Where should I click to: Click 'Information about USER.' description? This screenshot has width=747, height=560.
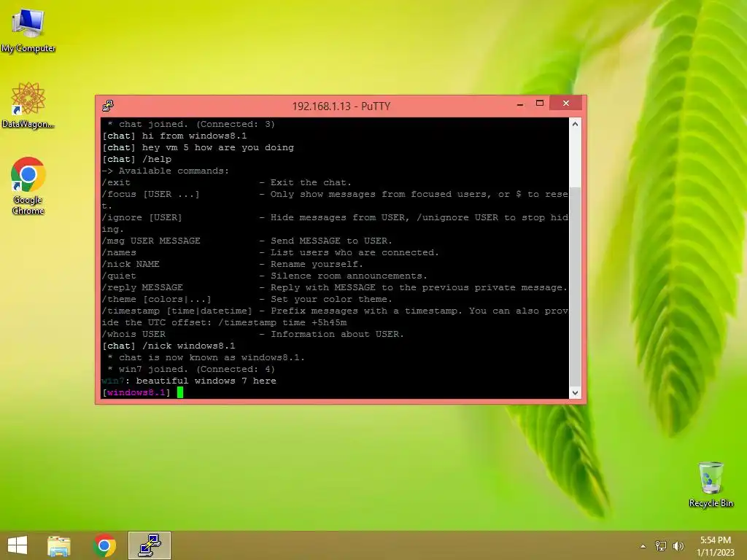[x=337, y=334]
